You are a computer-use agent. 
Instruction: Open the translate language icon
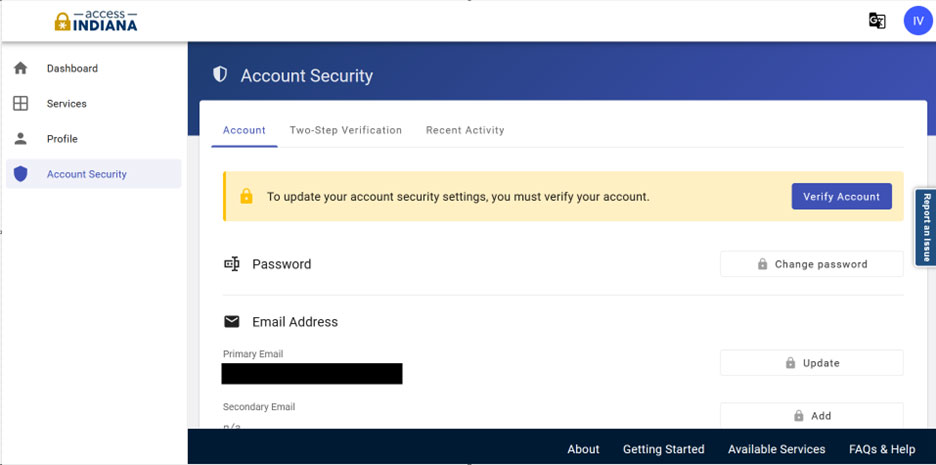tap(877, 21)
